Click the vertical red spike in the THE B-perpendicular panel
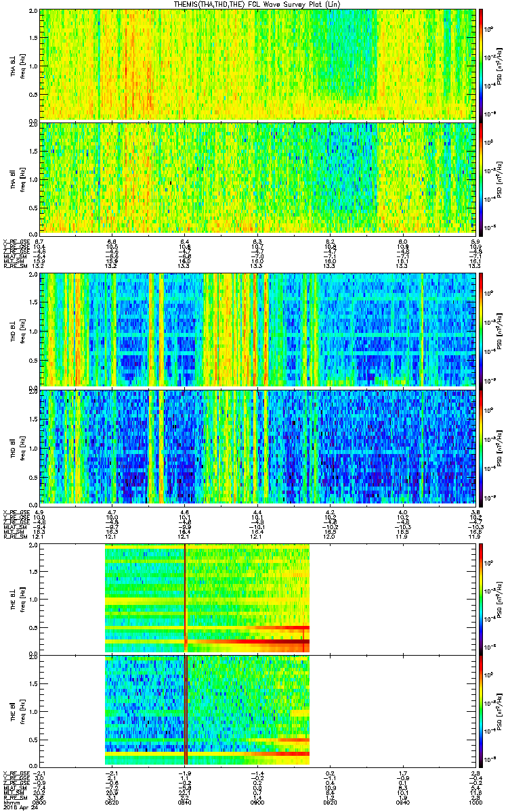Viewport: 508px width, 812px height. 185,598
